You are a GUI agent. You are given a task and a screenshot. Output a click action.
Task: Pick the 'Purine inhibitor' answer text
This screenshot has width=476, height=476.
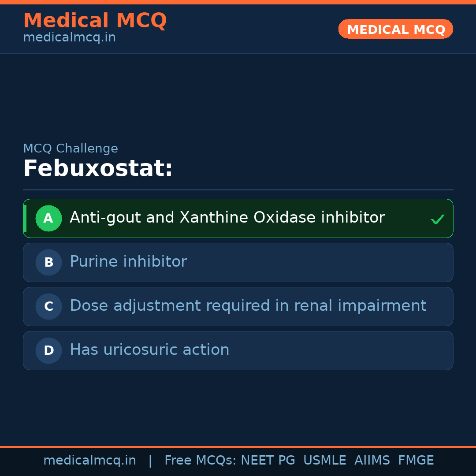128,262
